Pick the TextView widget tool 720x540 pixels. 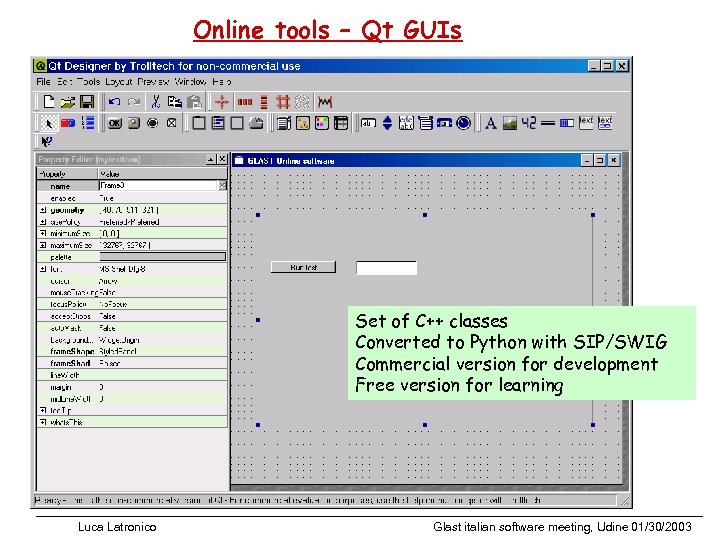click(586, 122)
